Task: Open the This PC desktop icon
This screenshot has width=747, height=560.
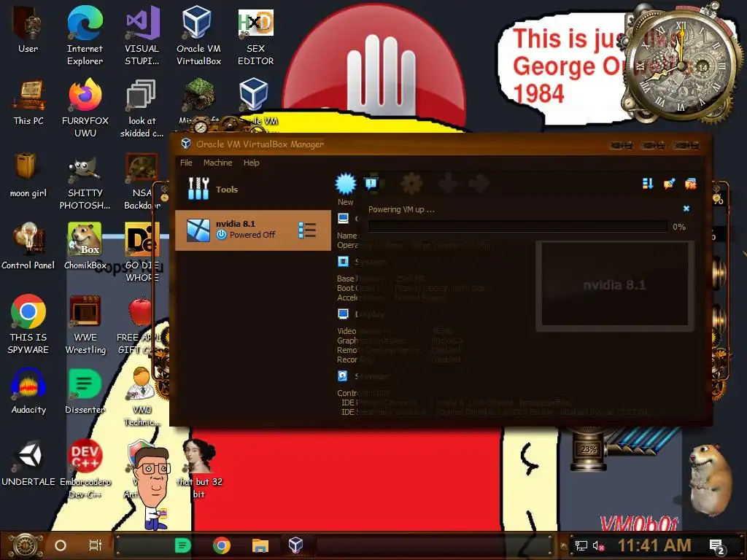Action: (28, 102)
